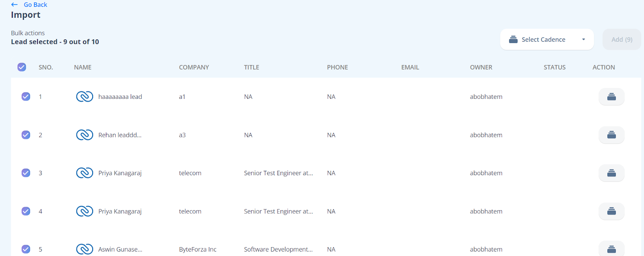
Task: Select the truncated Senior Test Engineer title in row 3
Action: click(x=278, y=173)
